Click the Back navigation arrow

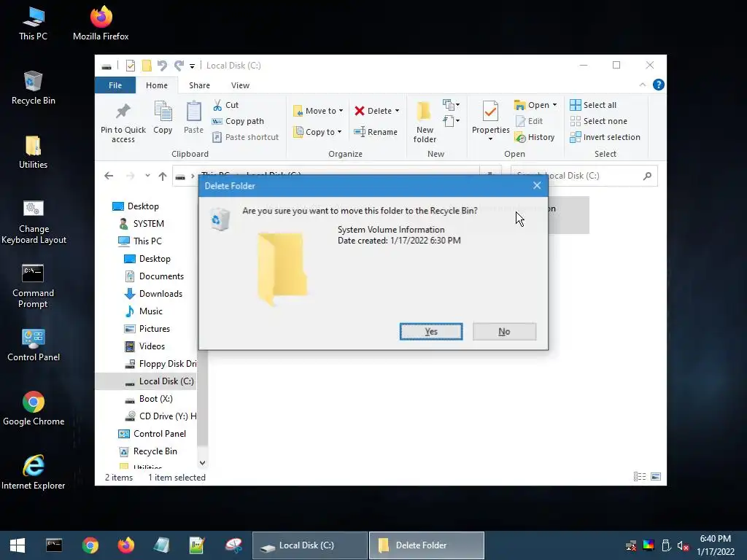tap(109, 176)
